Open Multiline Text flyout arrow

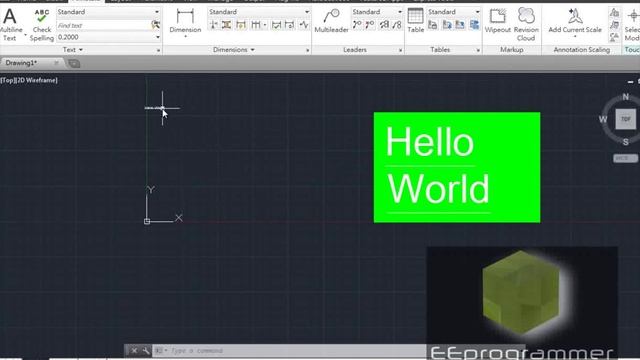pos(25,35)
